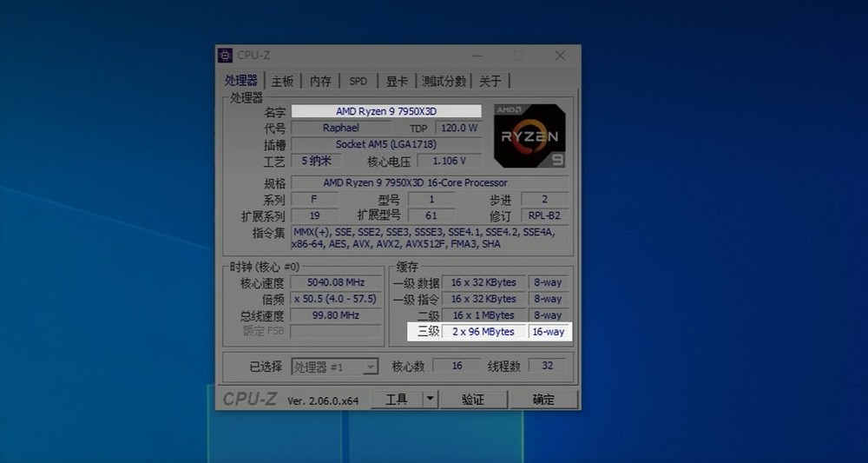Click the Socket AM5 (LGA1718) value
The image size is (868, 463).
(x=386, y=144)
